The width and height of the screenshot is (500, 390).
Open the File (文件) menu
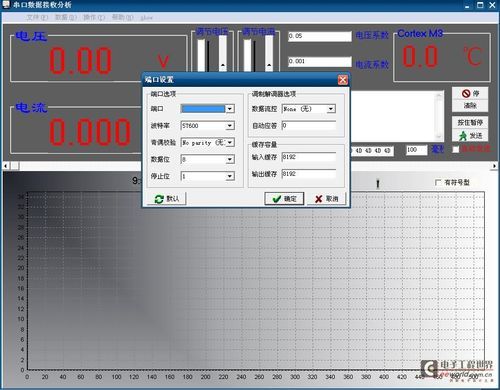tap(37, 17)
